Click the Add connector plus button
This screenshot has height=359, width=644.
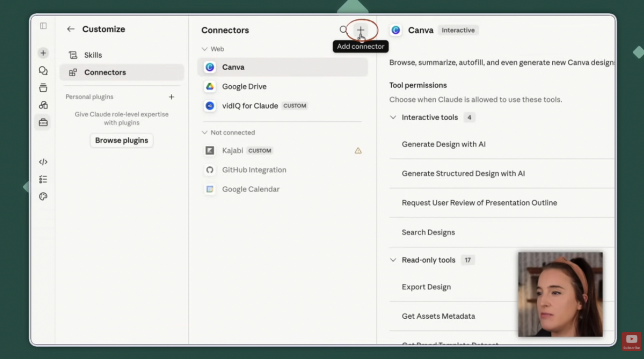[361, 30]
